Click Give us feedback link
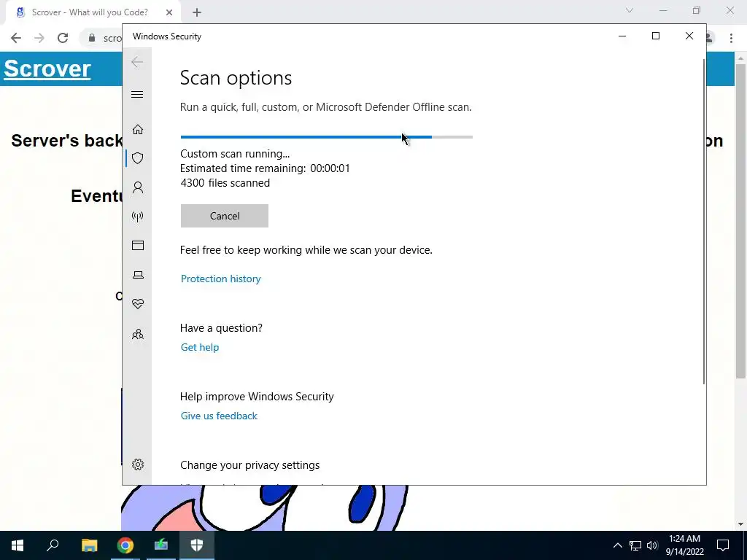This screenshot has width=747, height=560. [x=219, y=416]
